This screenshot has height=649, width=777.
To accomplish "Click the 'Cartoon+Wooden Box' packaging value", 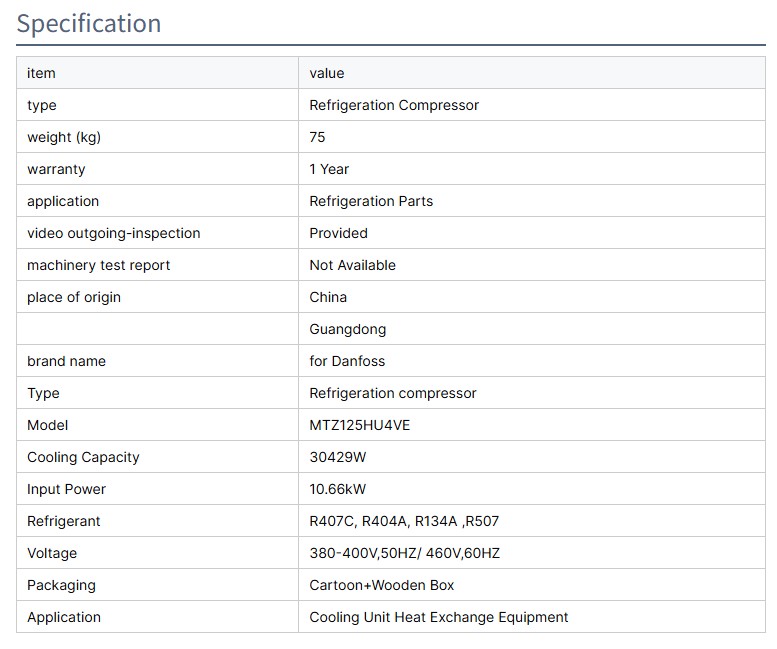I will (382, 585).
